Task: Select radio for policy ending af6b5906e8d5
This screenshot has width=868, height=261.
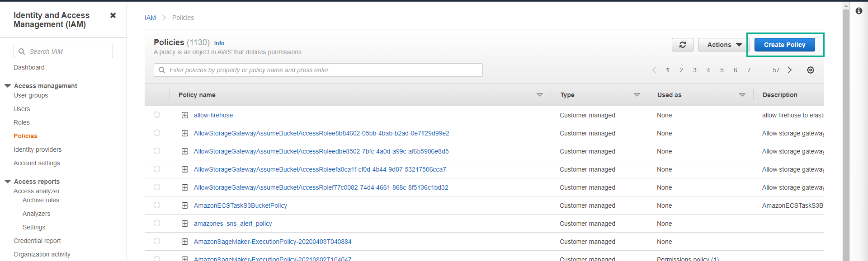Action: click(157, 151)
